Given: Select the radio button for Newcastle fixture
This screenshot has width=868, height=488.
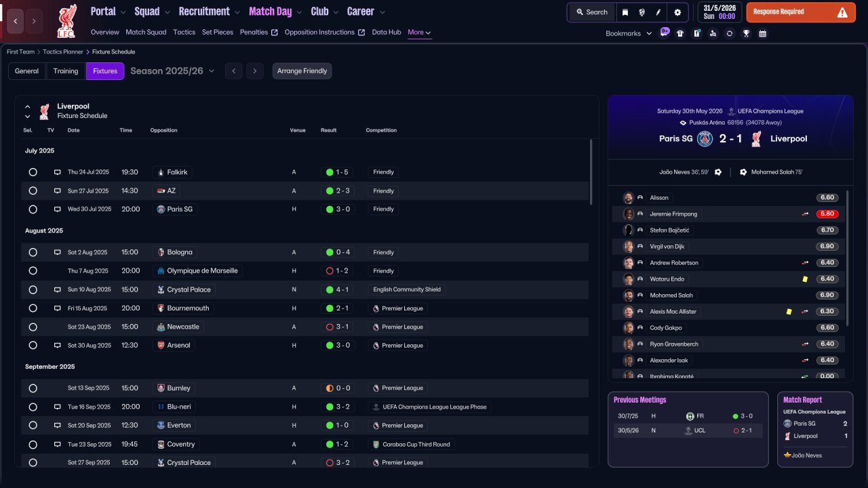Looking at the screenshot, I should [33, 327].
